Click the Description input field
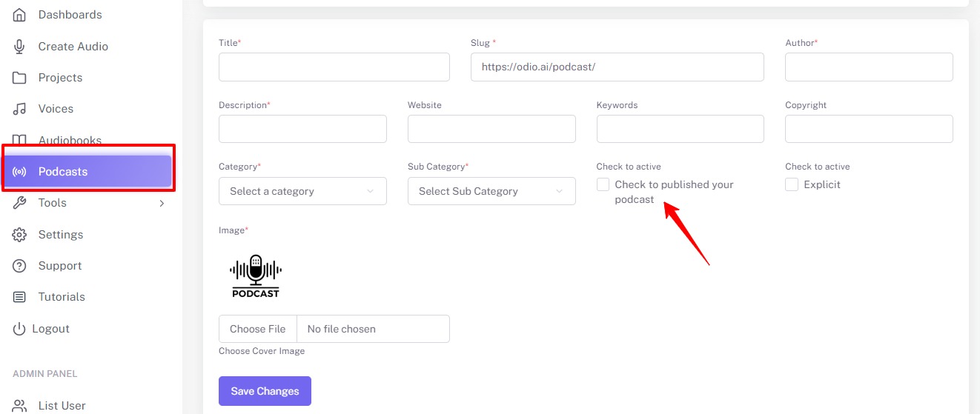The image size is (980, 414). click(302, 129)
